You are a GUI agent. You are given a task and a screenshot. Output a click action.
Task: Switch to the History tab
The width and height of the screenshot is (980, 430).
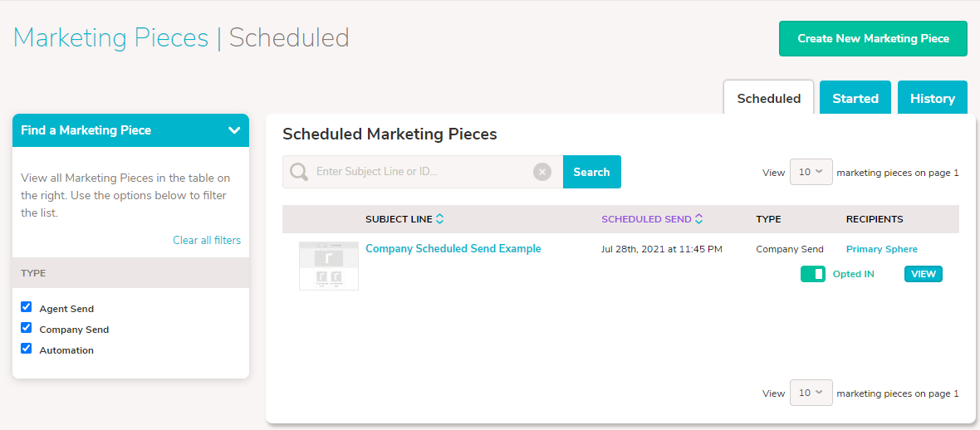pos(932,98)
